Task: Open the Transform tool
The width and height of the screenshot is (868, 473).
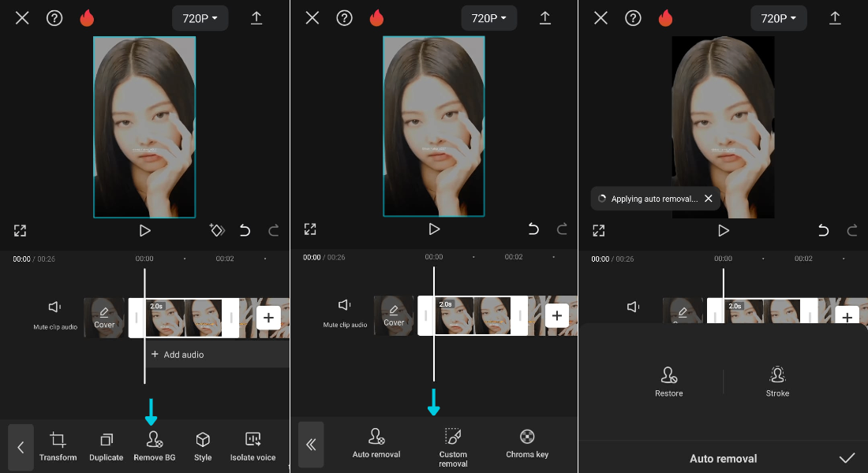Action: 58,445
